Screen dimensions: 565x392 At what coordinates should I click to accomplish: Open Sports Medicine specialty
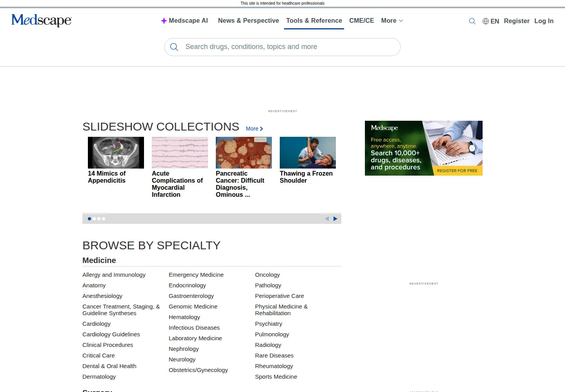pyautogui.click(x=276, y=377)
